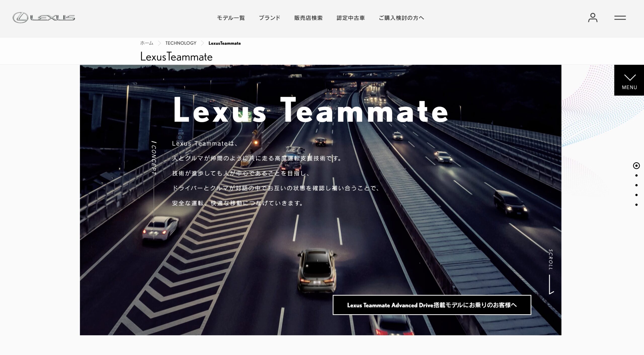Select the third page-section dot
Screen dimensions: 644x355
tap(636, 185)
